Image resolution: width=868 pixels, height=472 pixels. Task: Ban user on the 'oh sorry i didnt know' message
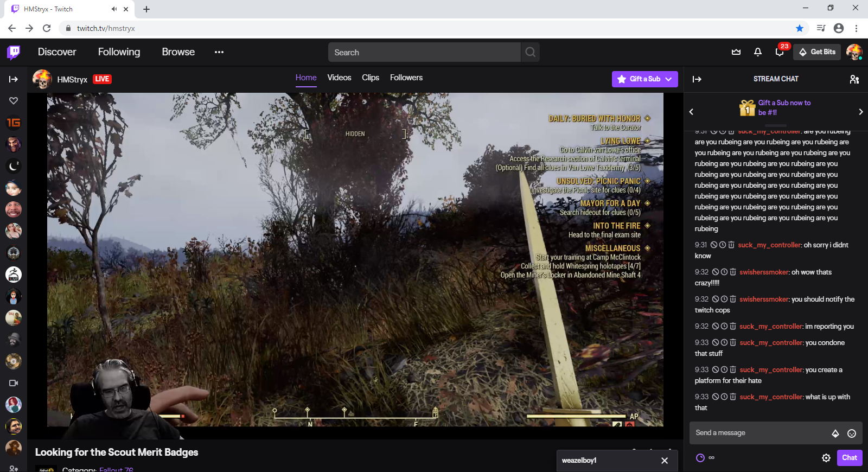point(714,245)
